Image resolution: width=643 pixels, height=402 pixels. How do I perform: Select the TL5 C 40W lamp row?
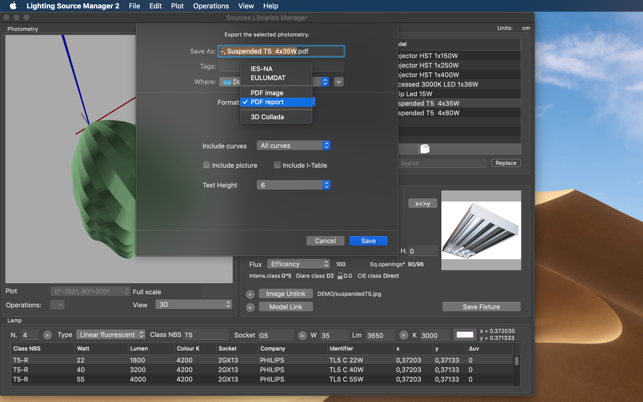[x=262, y=370]
